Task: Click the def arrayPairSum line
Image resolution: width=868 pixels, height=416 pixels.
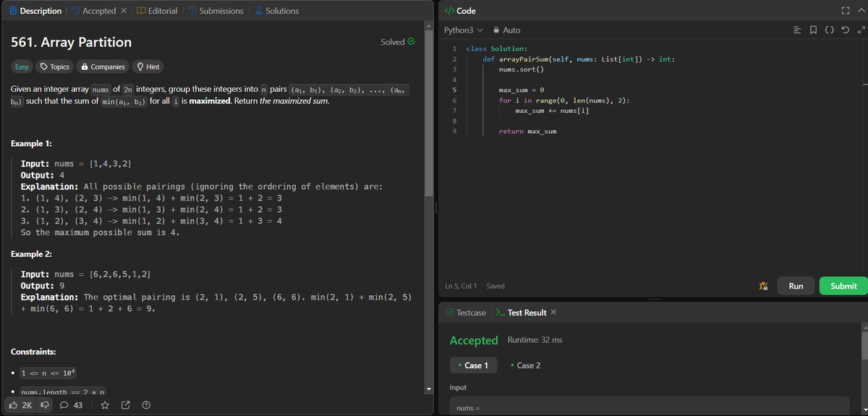Action: [579, 59]
